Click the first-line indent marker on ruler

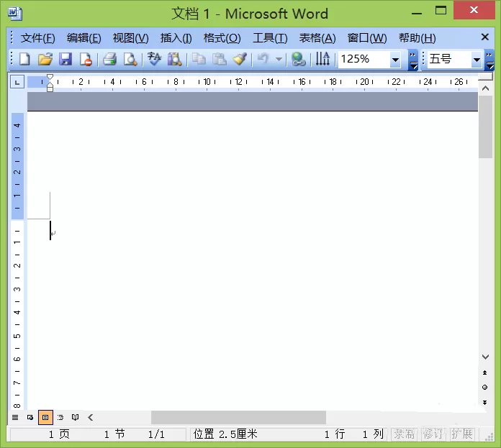coord(50,77)
